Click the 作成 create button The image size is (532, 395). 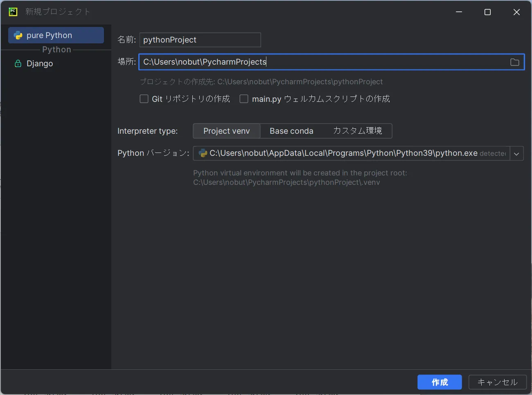point(440,382)
